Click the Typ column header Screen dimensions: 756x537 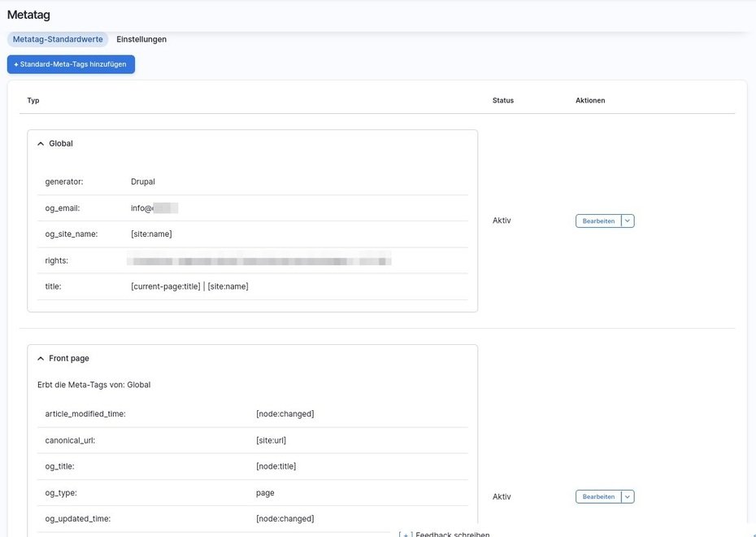(33, 101)
